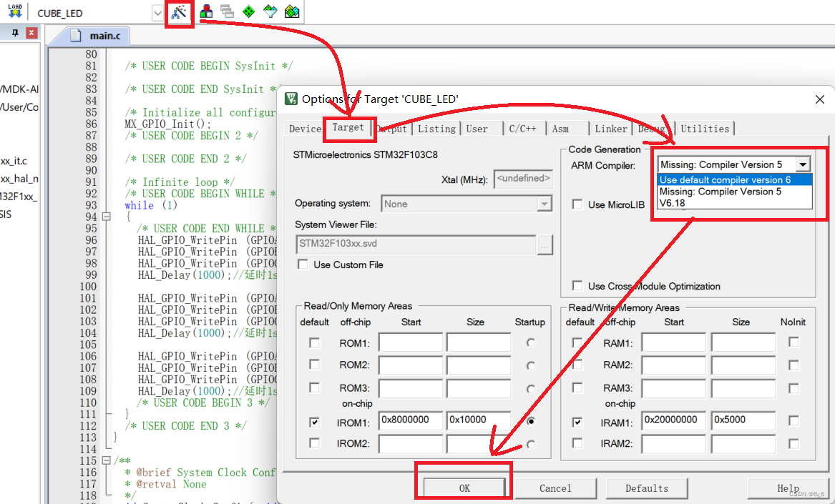Collapse the while loop block at line 94
The width and height of the screenshot is (835, 504).
point(107,217)
